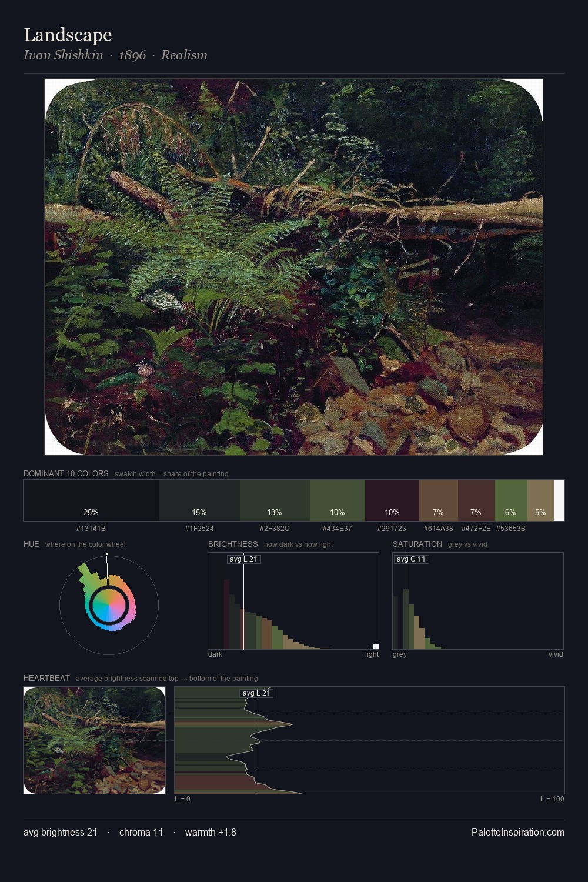Click 'avg L 21' in the brightness histogram
The image size is (588, 882).
coord(243,559)
